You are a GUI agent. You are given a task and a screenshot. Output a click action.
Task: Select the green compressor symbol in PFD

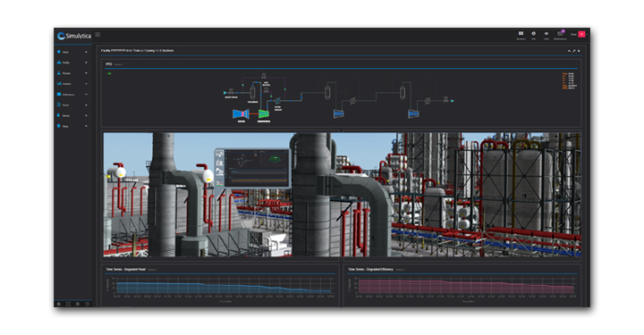click(264, 114)
